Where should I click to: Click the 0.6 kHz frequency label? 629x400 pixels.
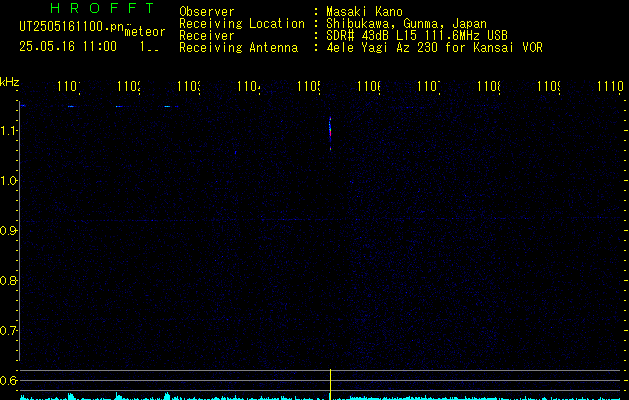[x=8, y=380]
